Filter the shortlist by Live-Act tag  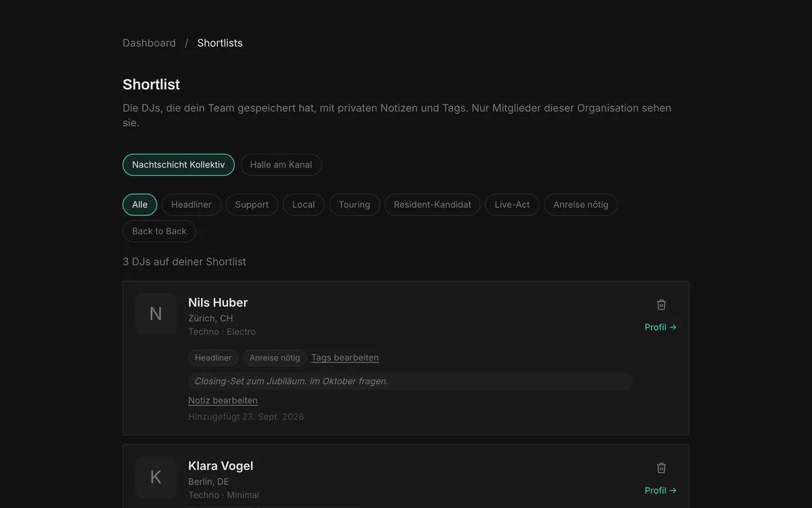pyautogui.click(x=512, y=205)
